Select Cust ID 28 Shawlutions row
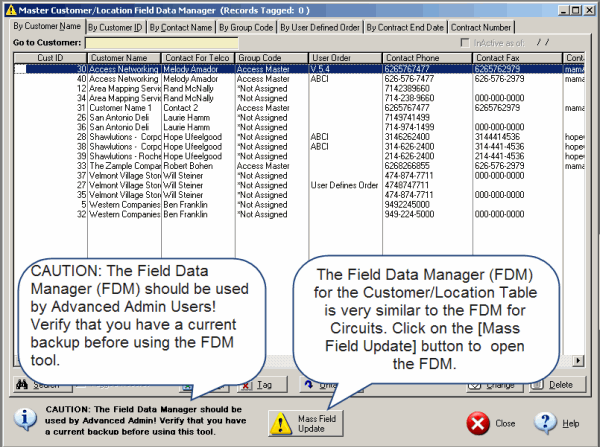The image size is (600, 447). pos(299,137)
